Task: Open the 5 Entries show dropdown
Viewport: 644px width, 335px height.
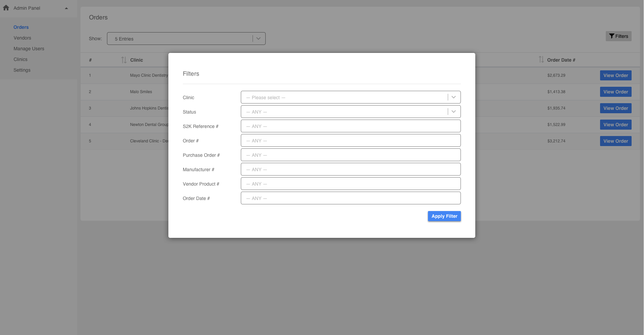Action: coord(186,39)
